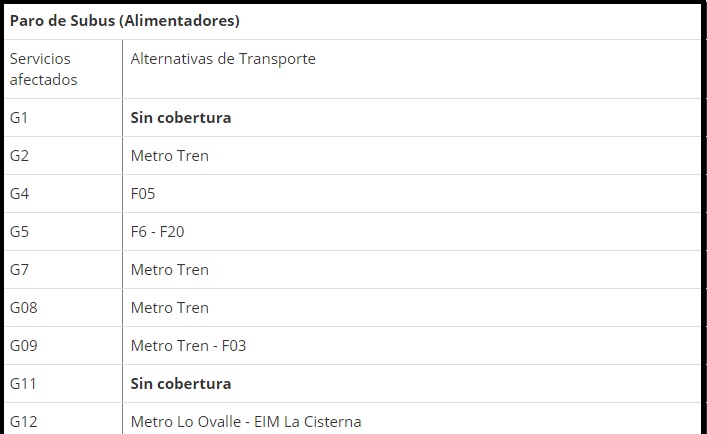Select the G09 service cell

[x=24, y=346]
